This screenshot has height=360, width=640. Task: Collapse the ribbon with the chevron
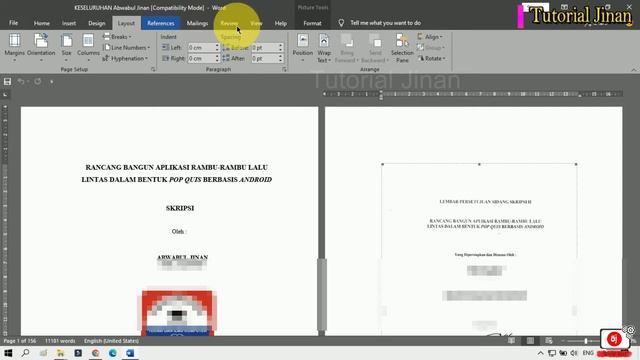tap(633, 70)
